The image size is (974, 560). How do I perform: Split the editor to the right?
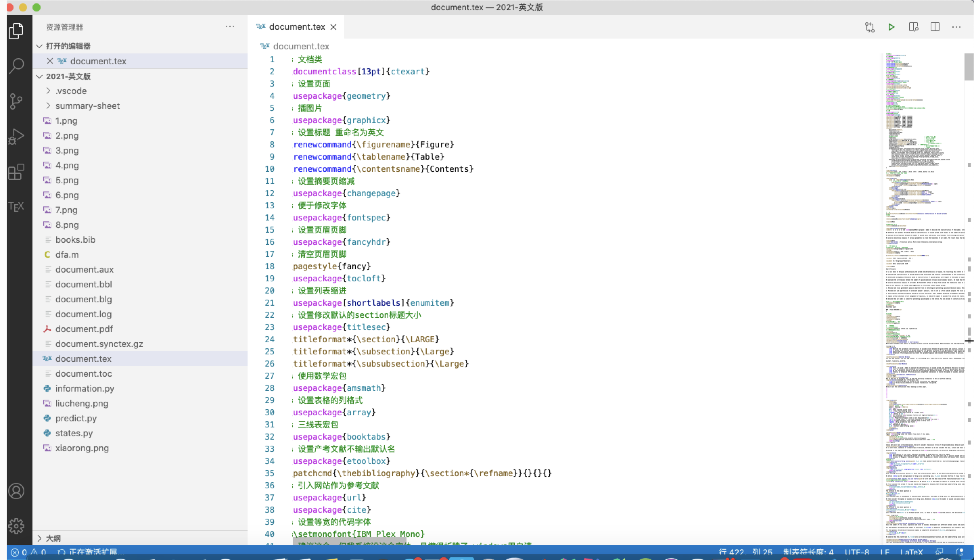[x=935, y=27]
